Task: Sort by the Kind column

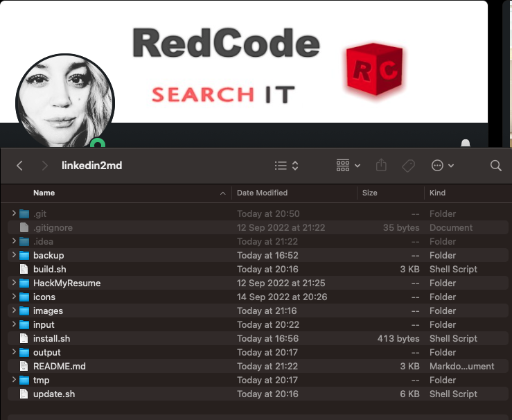Action: click(x=437, y=193)
